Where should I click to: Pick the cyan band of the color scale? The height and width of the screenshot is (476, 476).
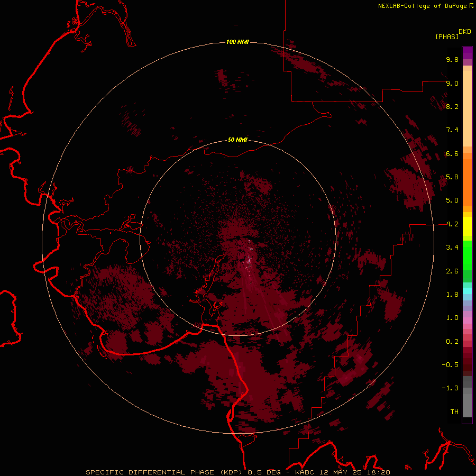(467, 291)
